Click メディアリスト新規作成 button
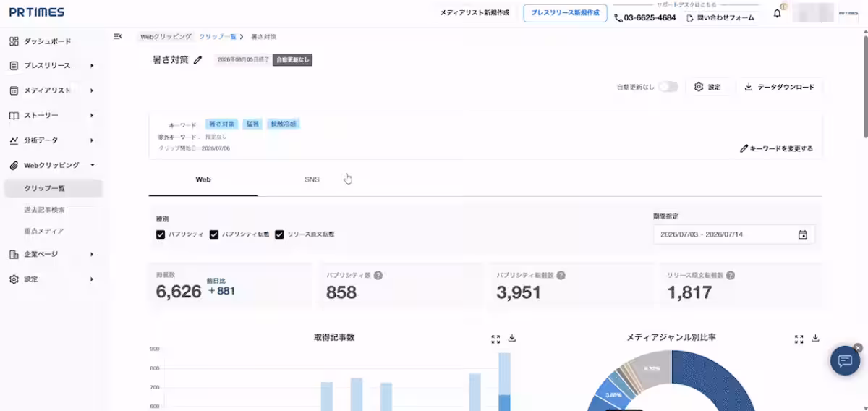This screenshot has height=411, width=868. point(475,14)
